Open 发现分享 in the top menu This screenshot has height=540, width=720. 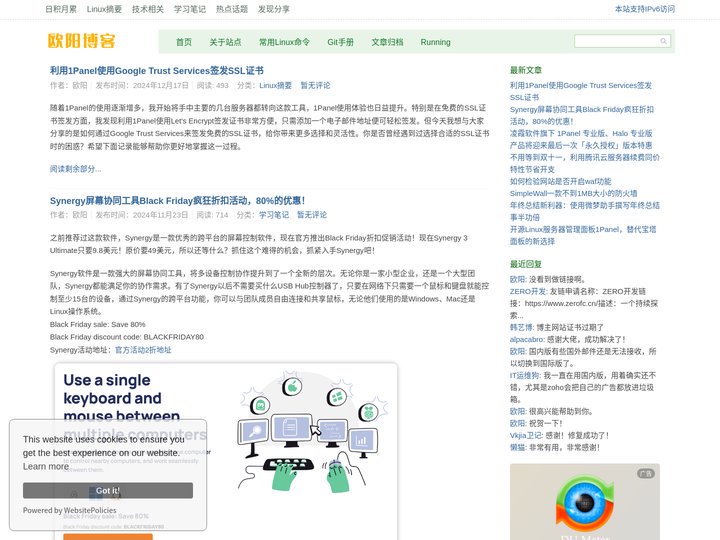point(274,9)
